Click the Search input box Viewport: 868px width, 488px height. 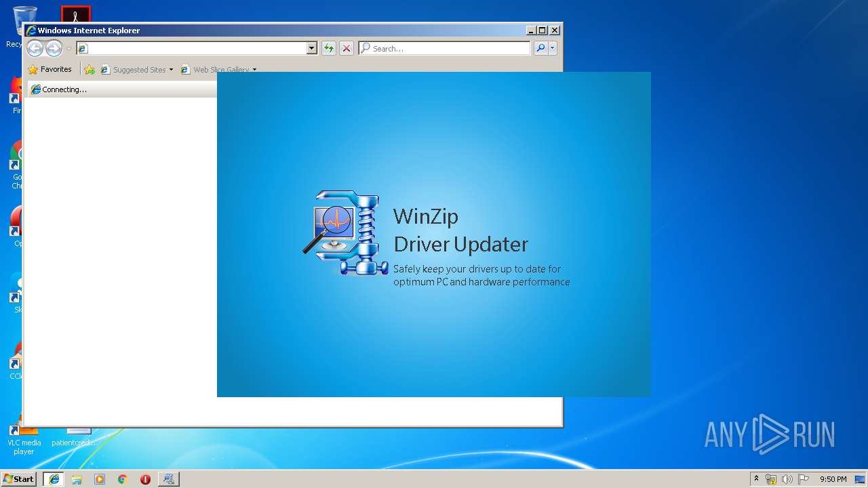[x=445, y=48]
